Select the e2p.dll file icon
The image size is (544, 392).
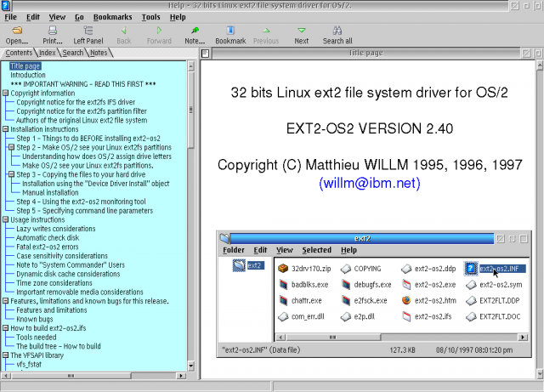coord(346,316)
